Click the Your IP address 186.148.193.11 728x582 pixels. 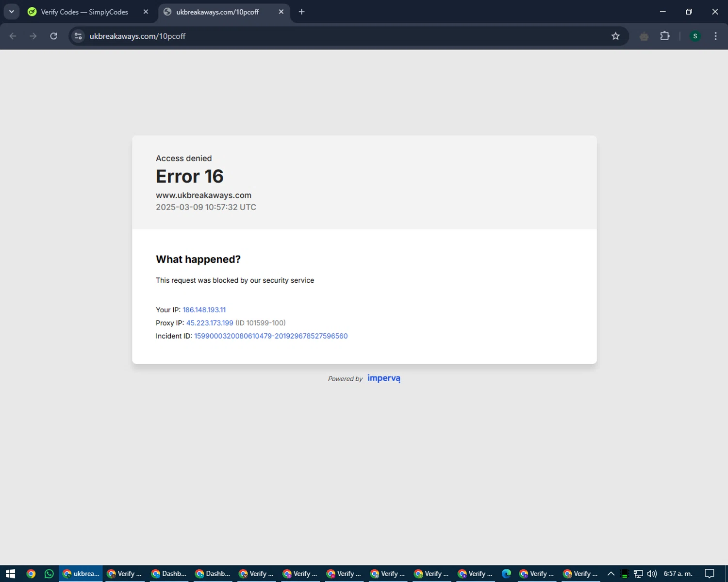click(204, 309)
